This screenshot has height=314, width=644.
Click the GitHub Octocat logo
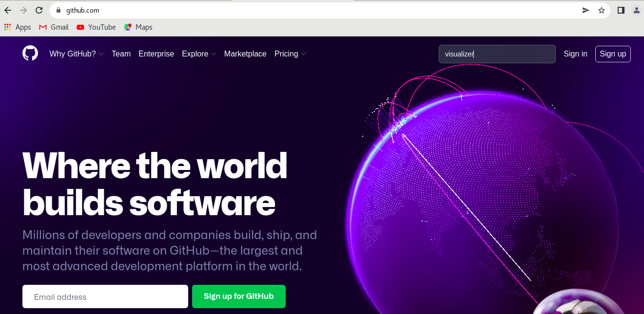pyautogui.click(x=30, y=53)
